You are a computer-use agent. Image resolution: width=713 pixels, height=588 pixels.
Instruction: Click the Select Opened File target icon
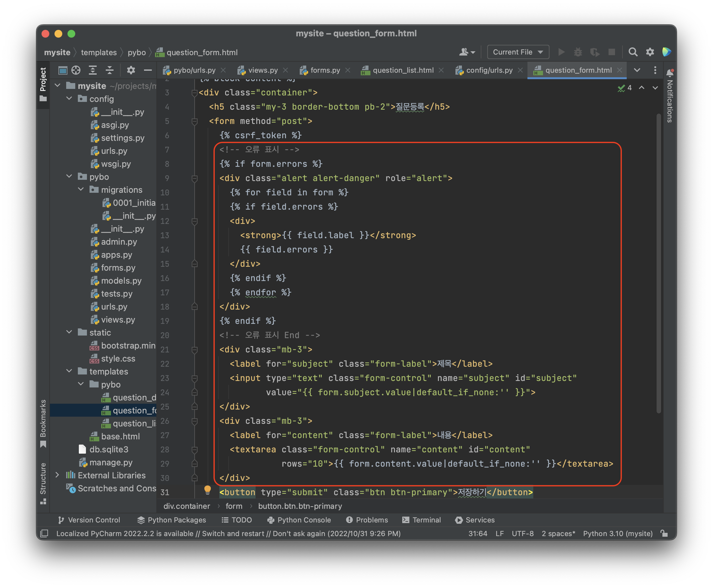[x=76, y=70]
